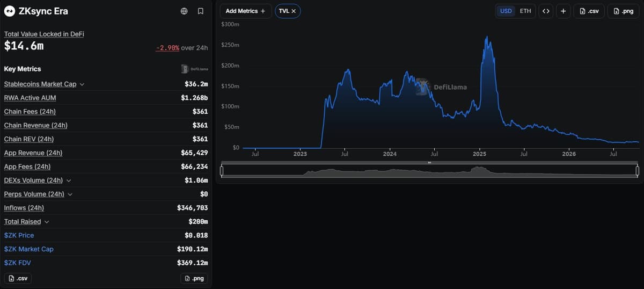This screenshot has height=289, width=644.
Task: Open the Add Metrics selector
Action: 245,11
